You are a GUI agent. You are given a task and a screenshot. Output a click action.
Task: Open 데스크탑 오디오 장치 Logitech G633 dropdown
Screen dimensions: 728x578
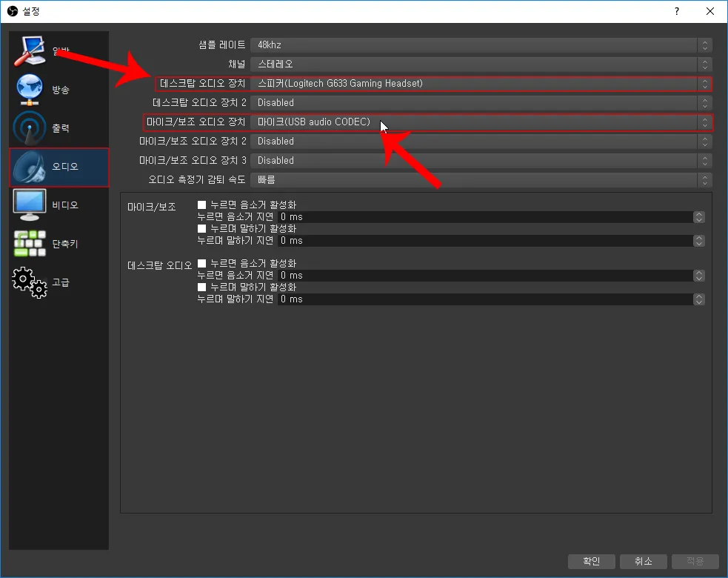[481, 84]
